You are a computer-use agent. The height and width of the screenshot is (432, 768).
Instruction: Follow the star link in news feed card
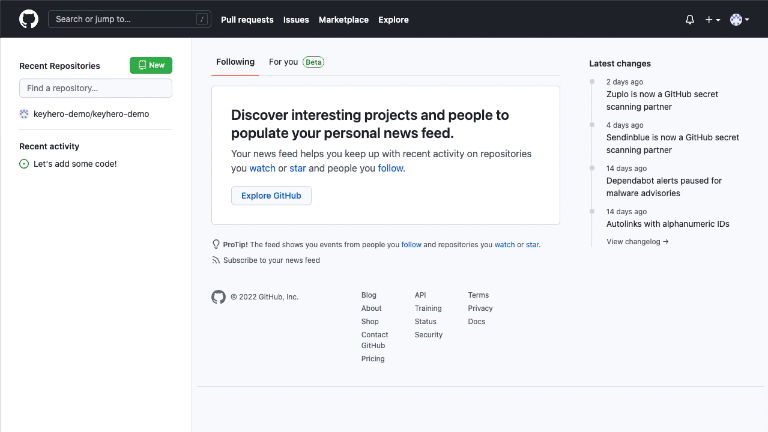pyautogui.click(x=298, y=168)
